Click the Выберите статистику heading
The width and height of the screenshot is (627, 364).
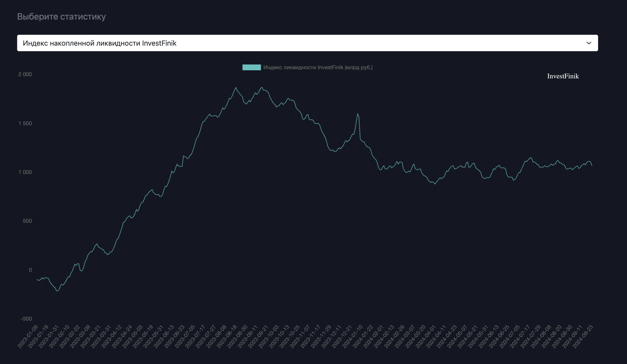pyautogui.click(x=61, y=17)
